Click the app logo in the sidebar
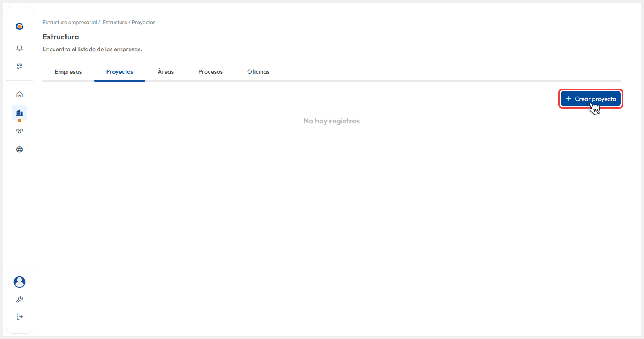 pos(20,26)
